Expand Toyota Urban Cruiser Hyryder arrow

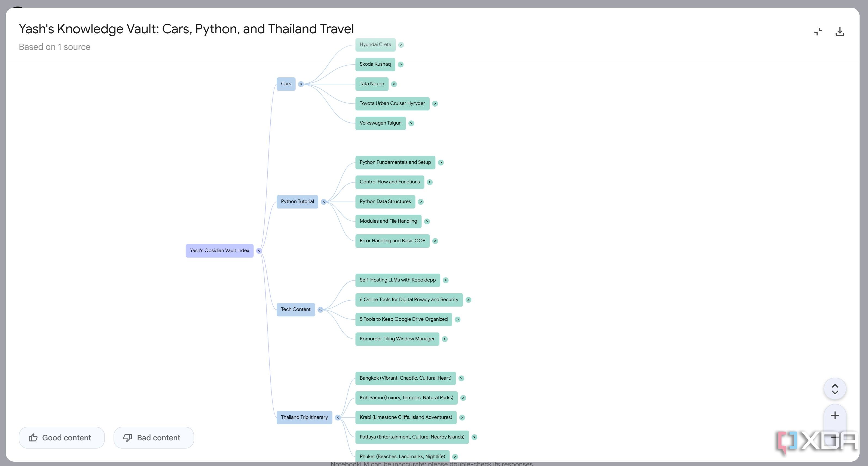click(435, 104)
